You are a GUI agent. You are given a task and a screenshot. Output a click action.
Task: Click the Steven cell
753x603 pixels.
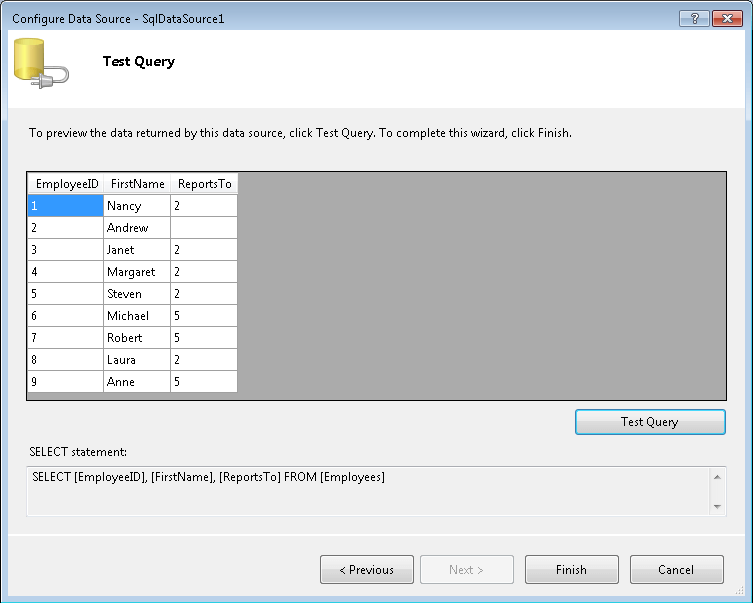click(x=137, y=294)
